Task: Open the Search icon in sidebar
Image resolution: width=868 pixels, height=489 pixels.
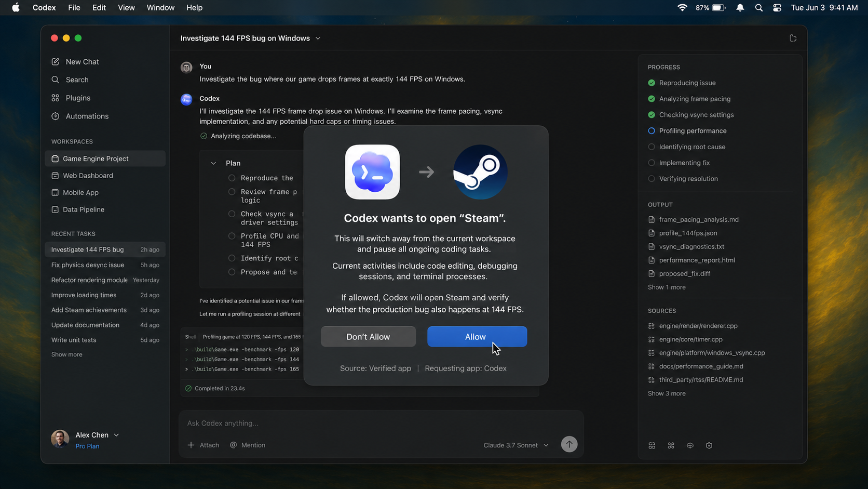Action: pos(56,80)
